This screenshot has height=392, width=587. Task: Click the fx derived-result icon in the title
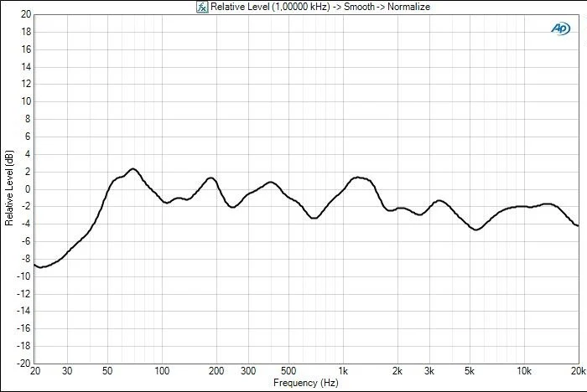point(202,7)
